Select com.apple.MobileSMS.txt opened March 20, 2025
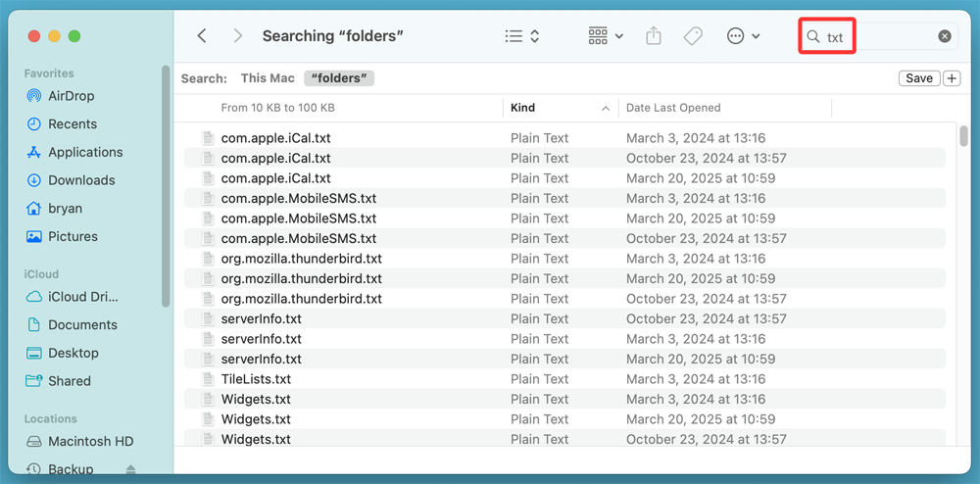Viewport: 980px width, 484px height. tap(564, 218)
